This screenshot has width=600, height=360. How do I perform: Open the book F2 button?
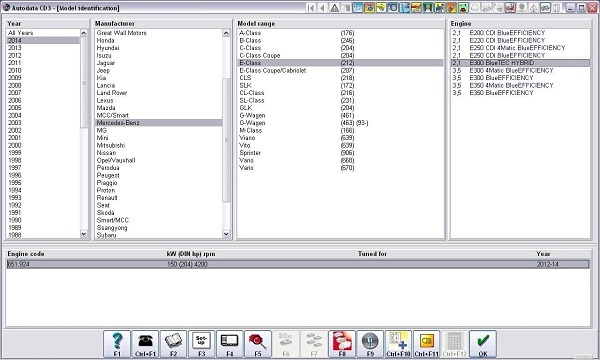pos(173,344)
